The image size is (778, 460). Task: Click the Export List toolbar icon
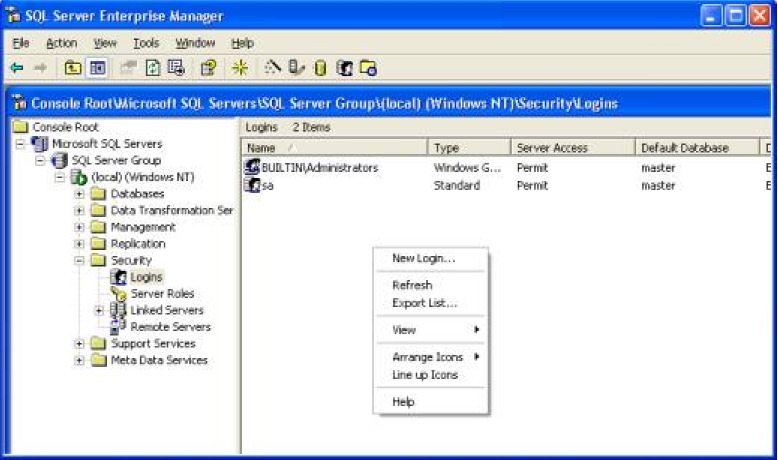tap(177, 68)
